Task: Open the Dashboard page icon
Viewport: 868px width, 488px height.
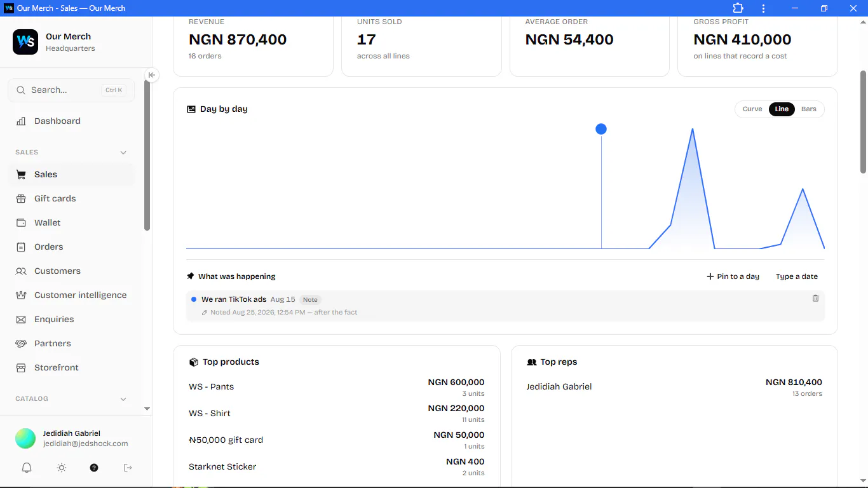Action: [21, 121]
